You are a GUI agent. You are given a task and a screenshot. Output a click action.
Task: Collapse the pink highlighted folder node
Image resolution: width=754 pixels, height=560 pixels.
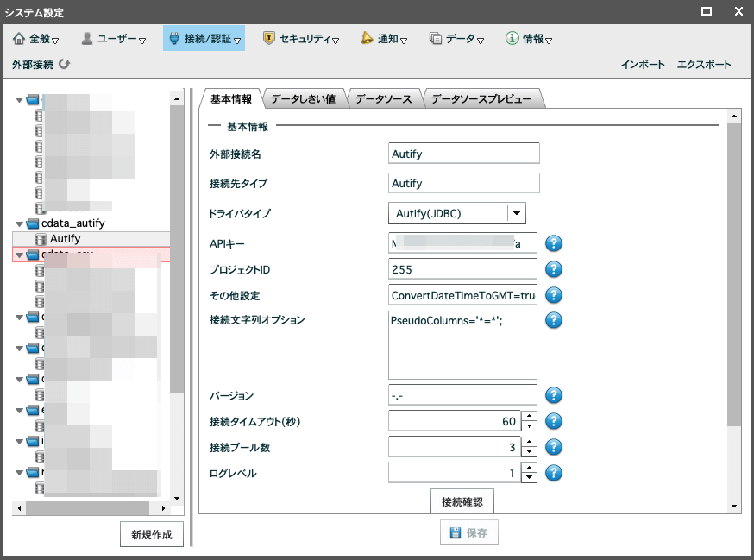click(19, 255)
